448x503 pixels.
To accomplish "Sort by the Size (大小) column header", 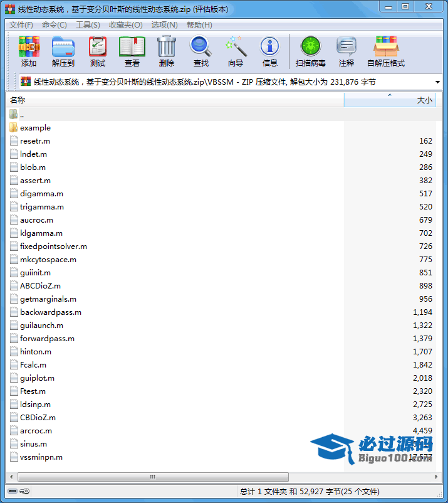I will (390, 100).
